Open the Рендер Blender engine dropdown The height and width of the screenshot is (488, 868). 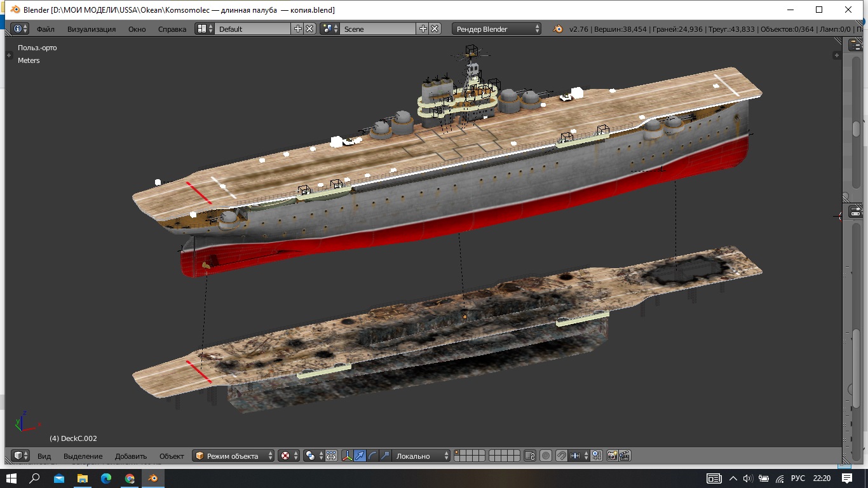(497, 29)
